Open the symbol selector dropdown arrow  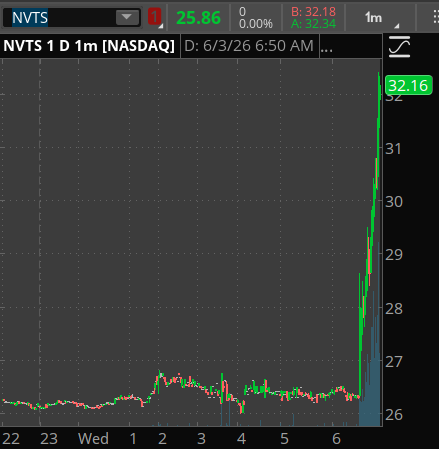[x=127, y=17]
